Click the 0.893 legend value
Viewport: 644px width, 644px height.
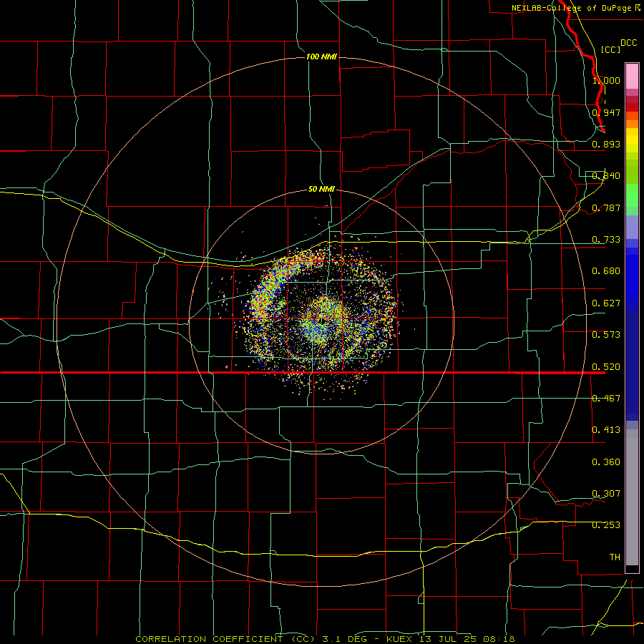(606, 144)
